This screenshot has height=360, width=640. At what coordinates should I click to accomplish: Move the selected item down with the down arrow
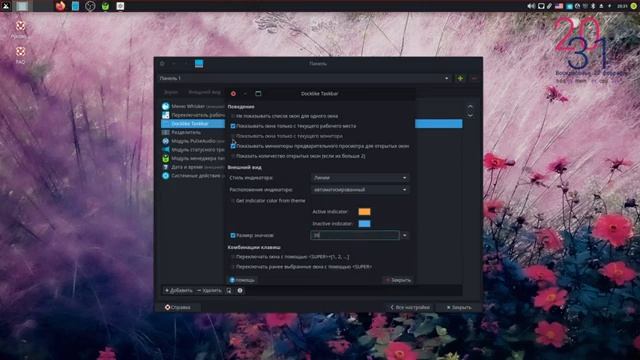[x=470, y=116]
